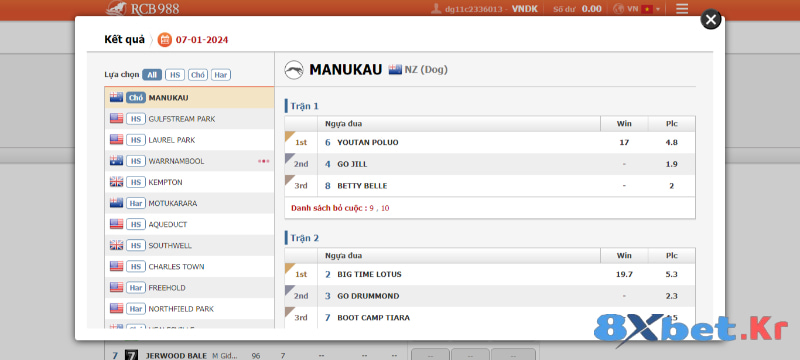Click the user account icon
Screen dimensions: 800x360
[436, 9]
